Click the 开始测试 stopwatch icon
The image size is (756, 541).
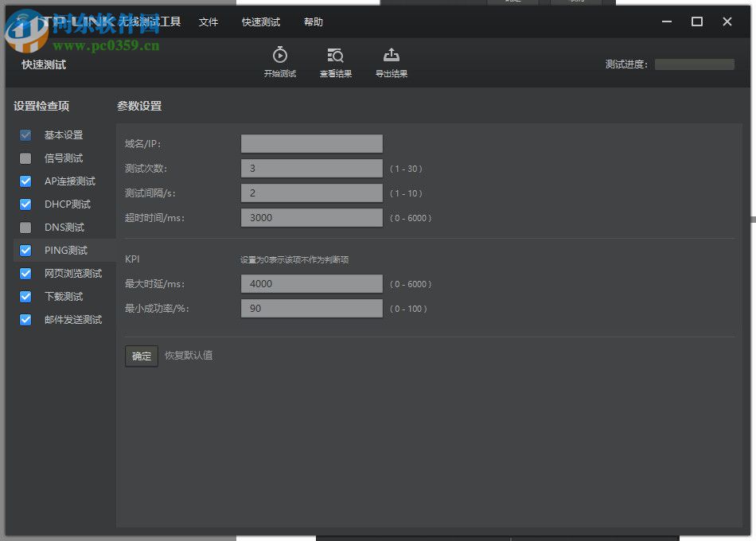pos(279,56)
